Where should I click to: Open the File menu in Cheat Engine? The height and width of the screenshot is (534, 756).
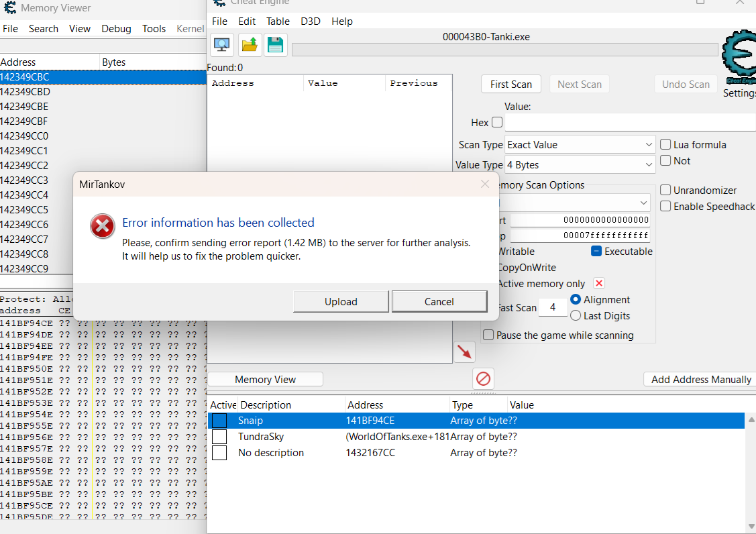(x=219, y=21)
